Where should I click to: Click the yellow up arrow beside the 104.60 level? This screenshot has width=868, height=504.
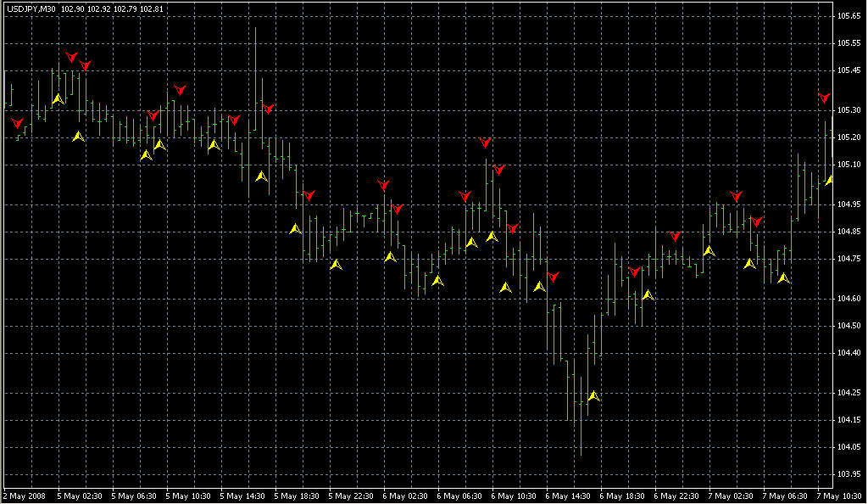[648, 294]
